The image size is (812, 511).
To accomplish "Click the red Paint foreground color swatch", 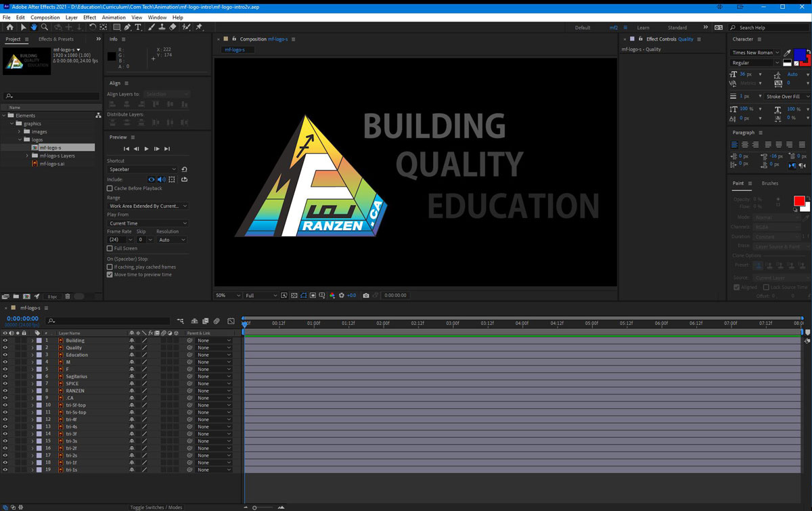I will [x=799, y=201].
